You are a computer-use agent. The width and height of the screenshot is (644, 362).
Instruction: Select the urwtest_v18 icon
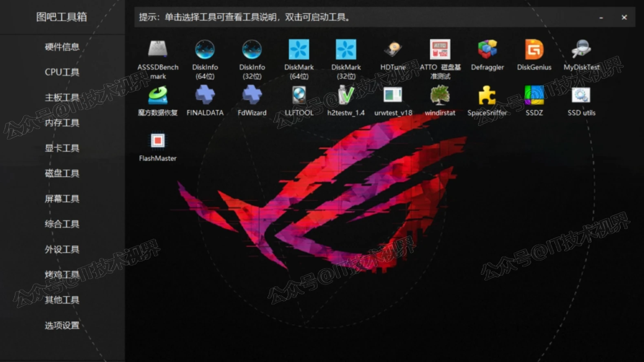coord(393,95)
